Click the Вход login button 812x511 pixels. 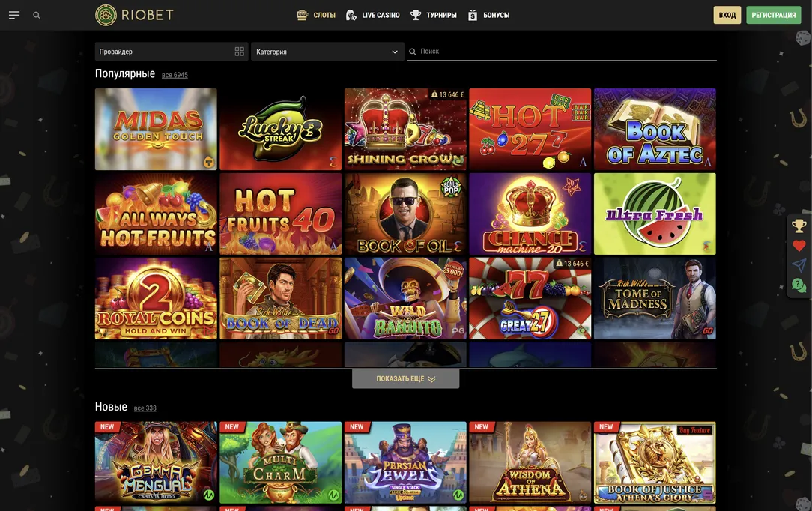point(727,15)
